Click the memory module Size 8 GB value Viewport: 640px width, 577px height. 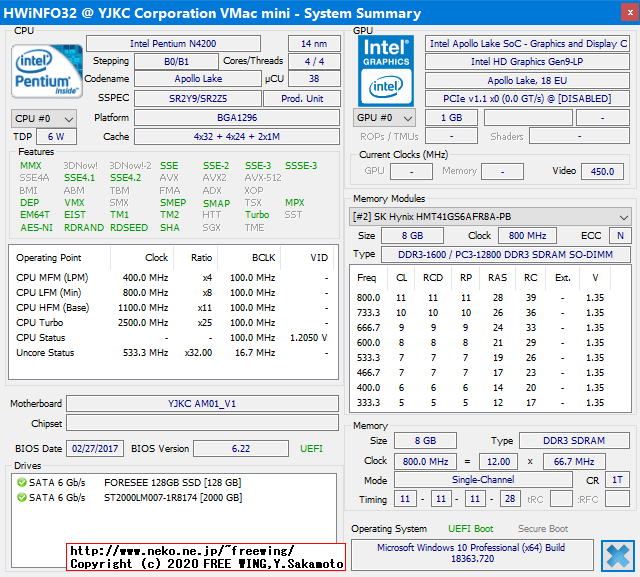[x=412, y=235]
